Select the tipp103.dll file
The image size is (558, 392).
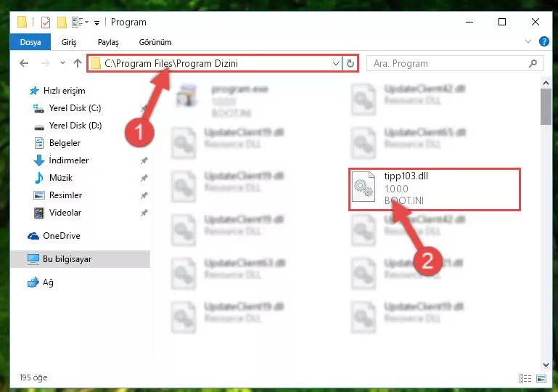(x=434, y=189)
